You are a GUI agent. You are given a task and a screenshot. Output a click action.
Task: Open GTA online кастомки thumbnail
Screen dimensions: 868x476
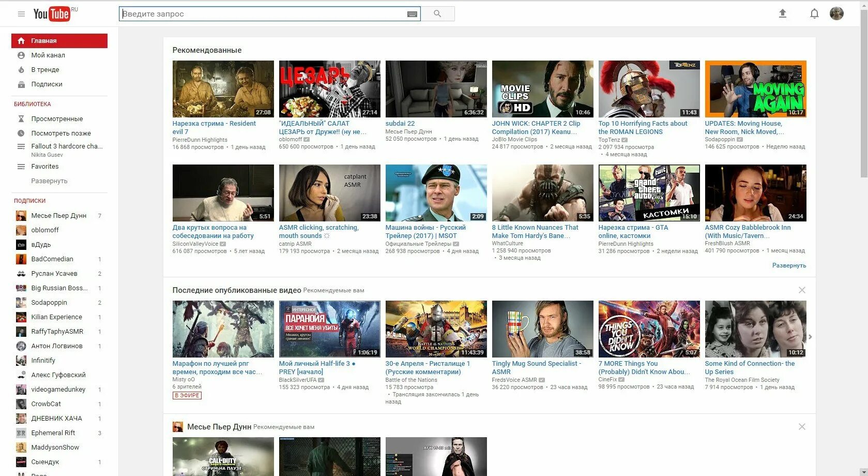point(649,193)
